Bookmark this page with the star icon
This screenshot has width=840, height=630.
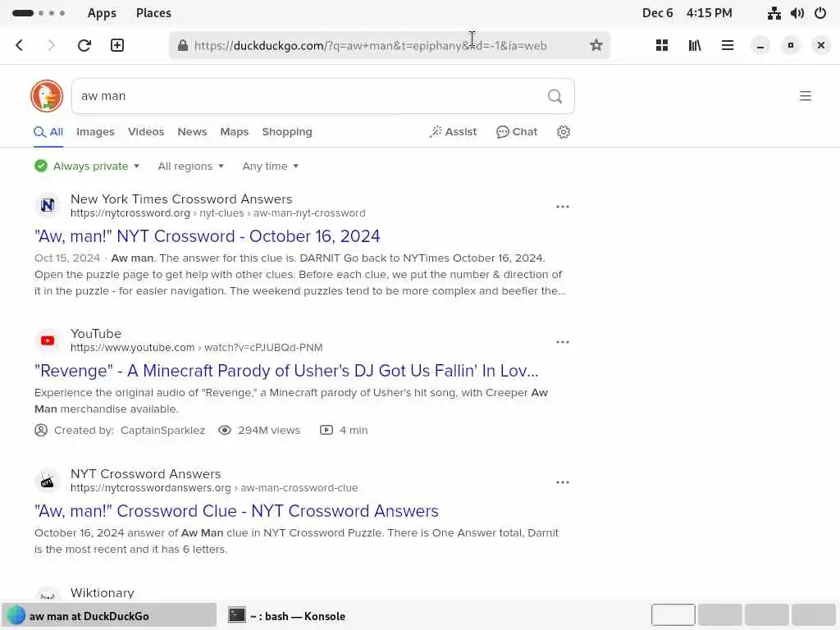point(596,45)
